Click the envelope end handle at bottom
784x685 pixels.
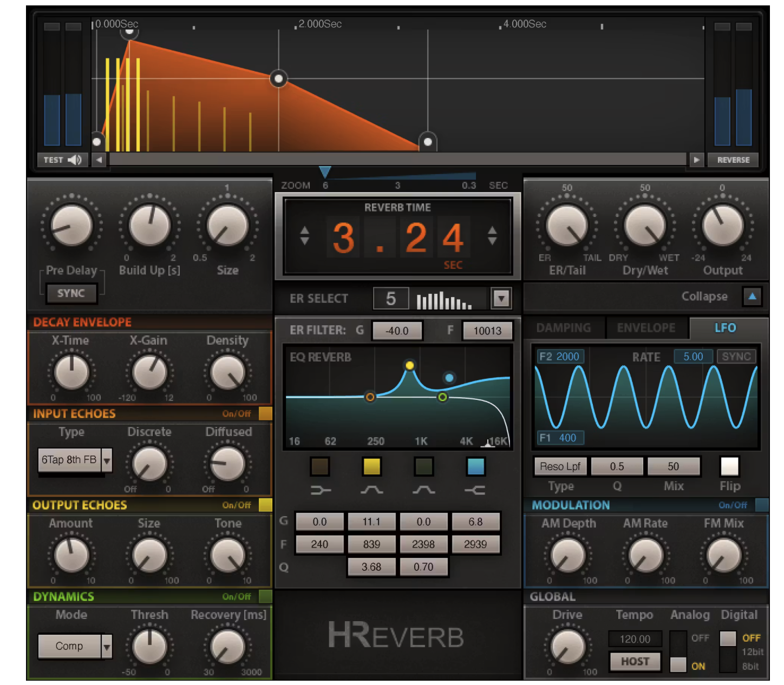428,142
